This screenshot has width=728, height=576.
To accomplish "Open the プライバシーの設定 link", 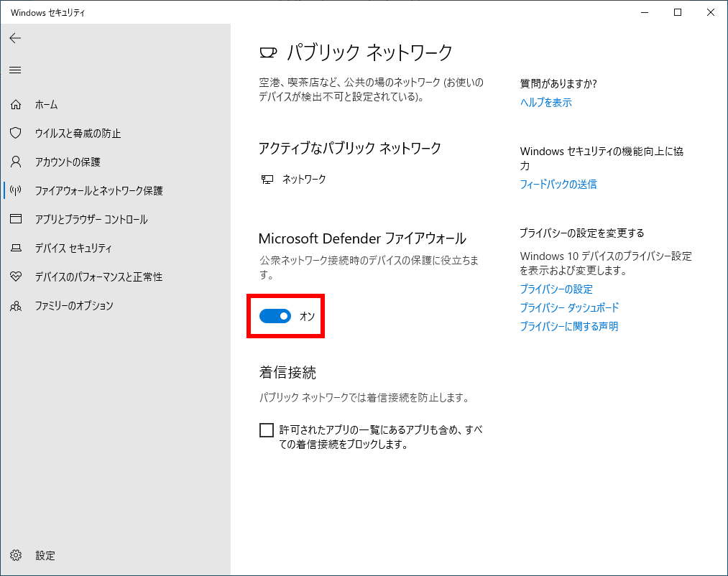I will tap(556, 289).
